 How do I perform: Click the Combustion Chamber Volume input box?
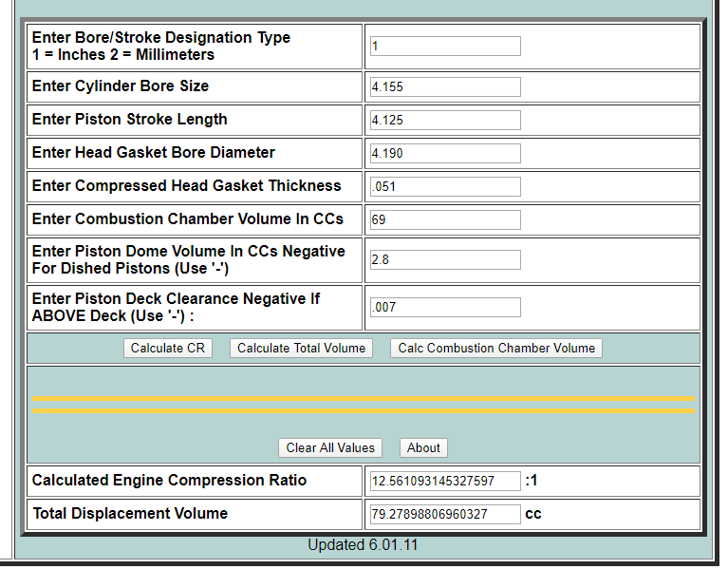[444, 220]
